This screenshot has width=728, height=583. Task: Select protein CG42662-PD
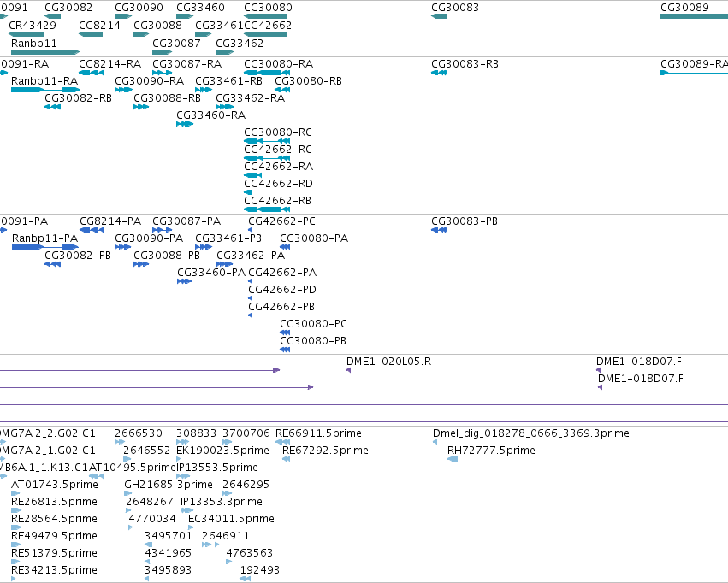coord(282,290)
